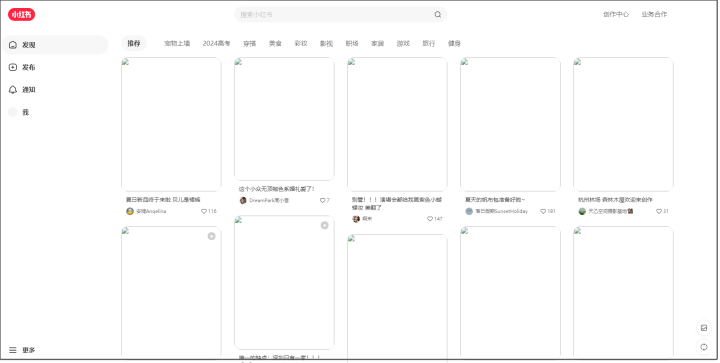The width and height of the screenshot is (720, 363).
Task: Click the search magnifier icon
Action: coord(438,15)
